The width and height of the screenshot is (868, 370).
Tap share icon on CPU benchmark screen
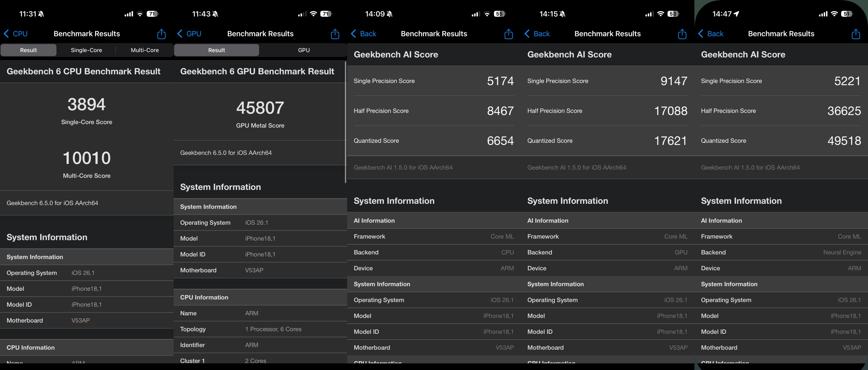tap(161, 34)
